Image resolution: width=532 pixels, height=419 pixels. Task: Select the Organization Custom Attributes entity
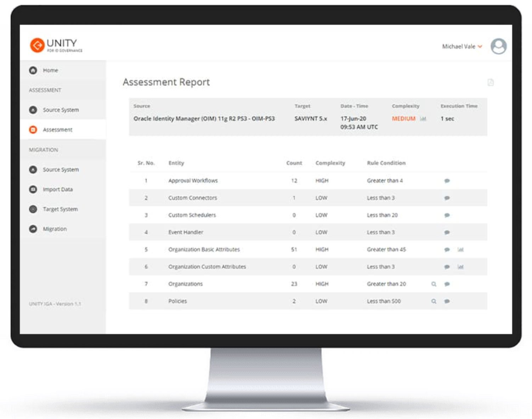pyautogui.click(x=207, y=266)
